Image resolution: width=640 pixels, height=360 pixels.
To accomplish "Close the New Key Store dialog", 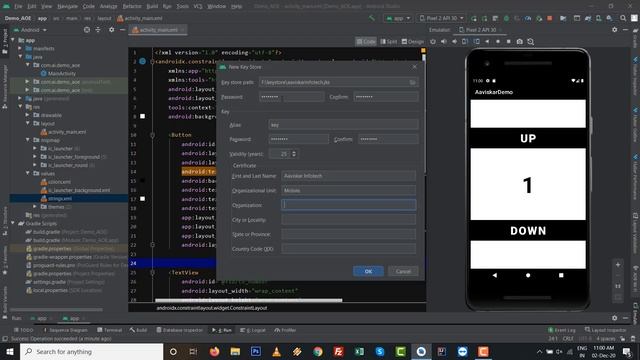I will coord(415,67).
